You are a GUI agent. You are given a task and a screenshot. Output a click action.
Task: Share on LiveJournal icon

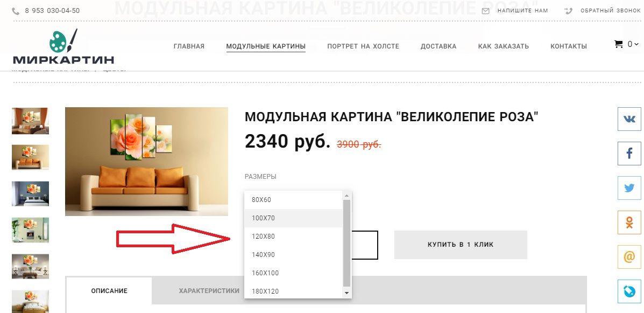(x=629, y=291)
